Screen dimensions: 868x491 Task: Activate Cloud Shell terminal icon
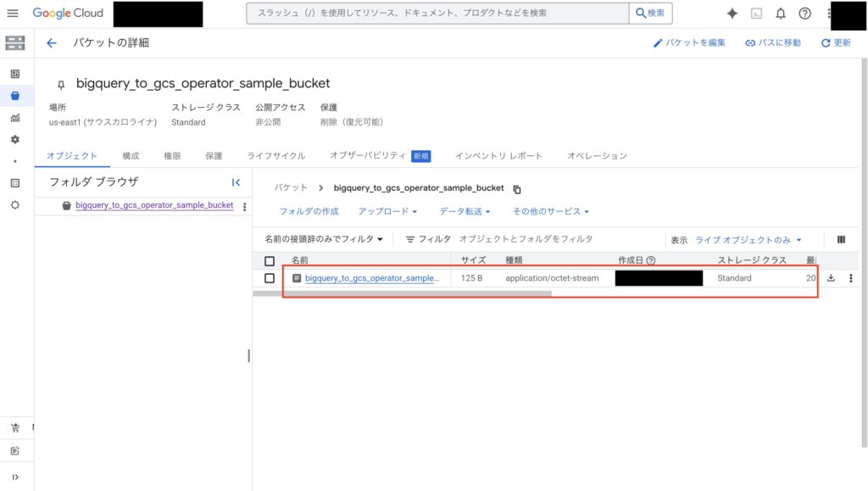[x=756, y=14]
